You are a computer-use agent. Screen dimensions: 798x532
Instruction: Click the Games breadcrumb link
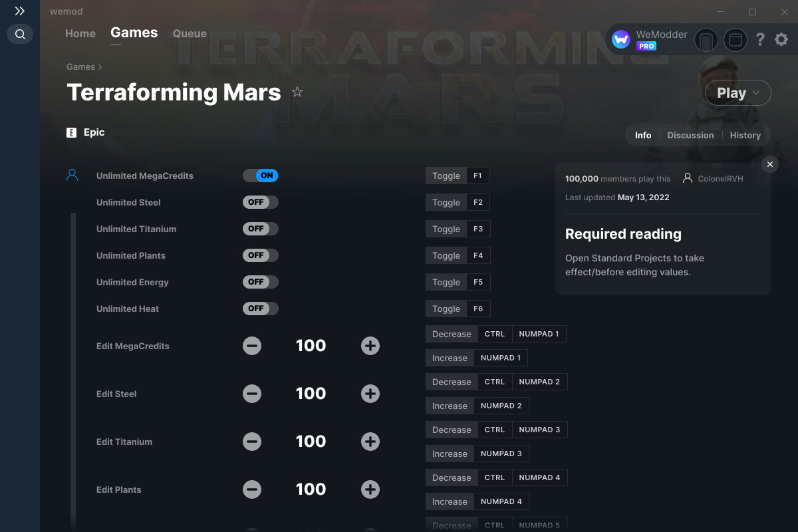tap(80, 67)
